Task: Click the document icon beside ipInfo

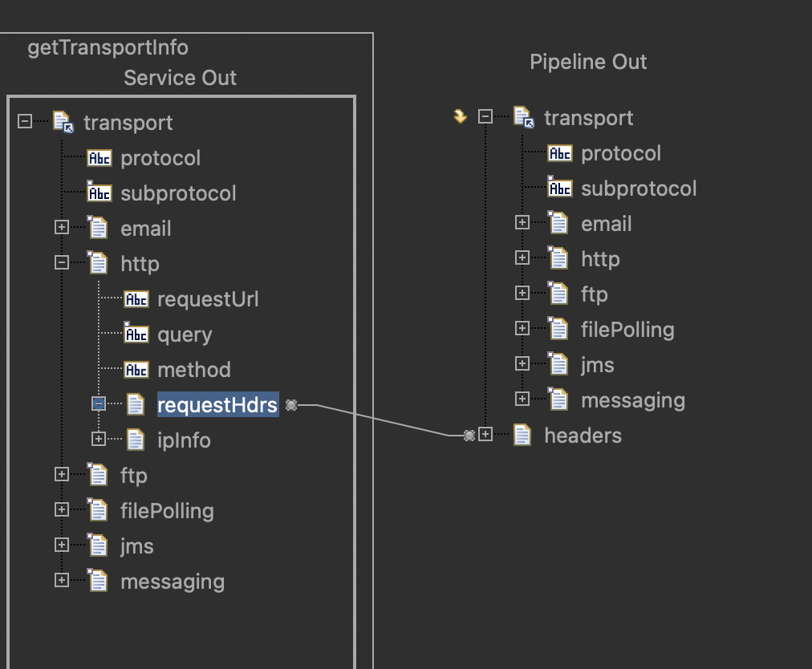Action: [136, 440]
